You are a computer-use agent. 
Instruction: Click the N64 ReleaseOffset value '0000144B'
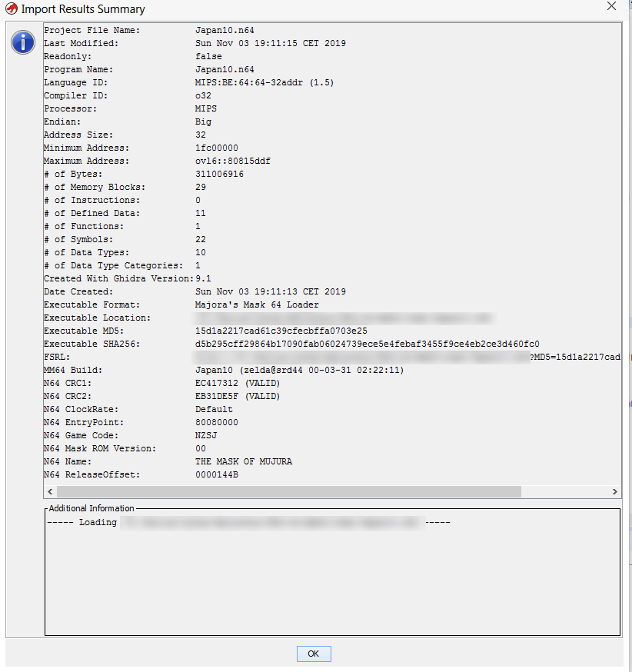(217, 475)
